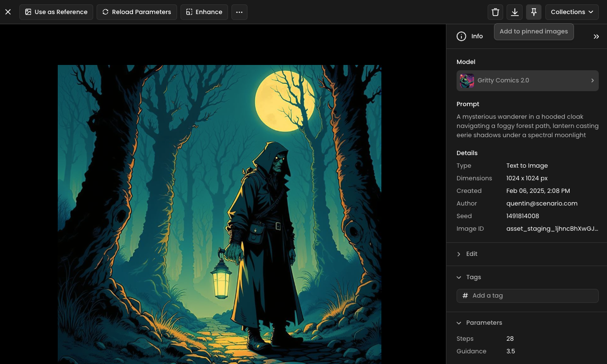The width and height of the screenshot is (607, 364).
Task: Open the more options ellipsis menu
Action: click(239, 12)
